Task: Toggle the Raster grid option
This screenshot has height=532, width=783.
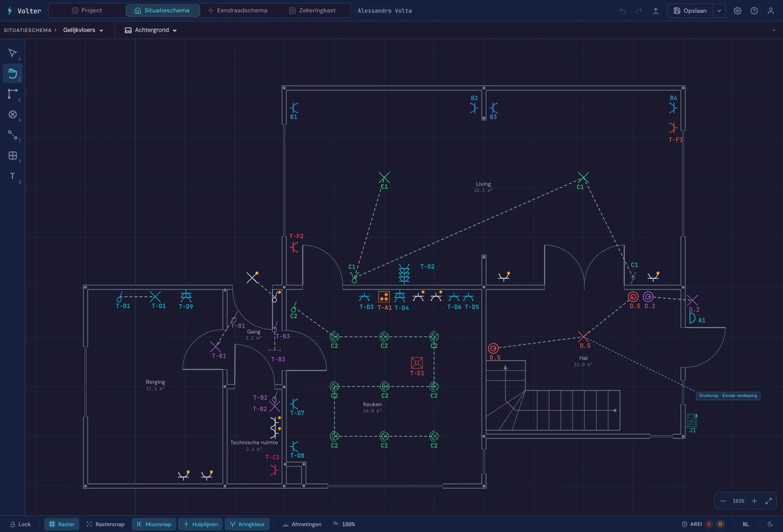Action: point(62,524)
